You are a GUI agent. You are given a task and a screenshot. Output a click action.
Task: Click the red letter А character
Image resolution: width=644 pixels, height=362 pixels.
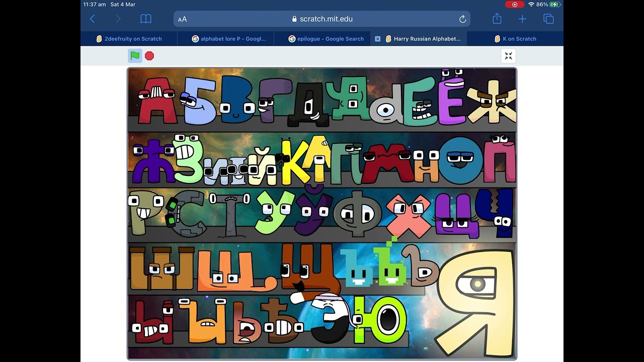point(158,100)
